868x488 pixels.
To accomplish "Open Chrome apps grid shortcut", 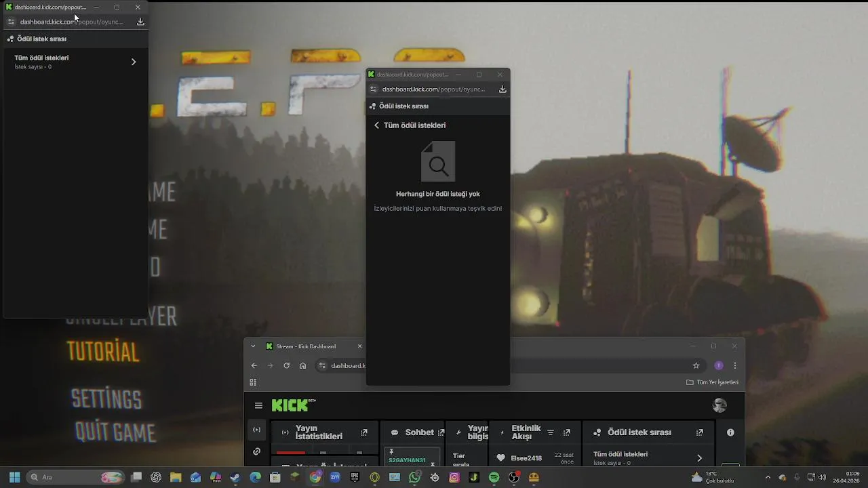I will [x=253, y=382].
